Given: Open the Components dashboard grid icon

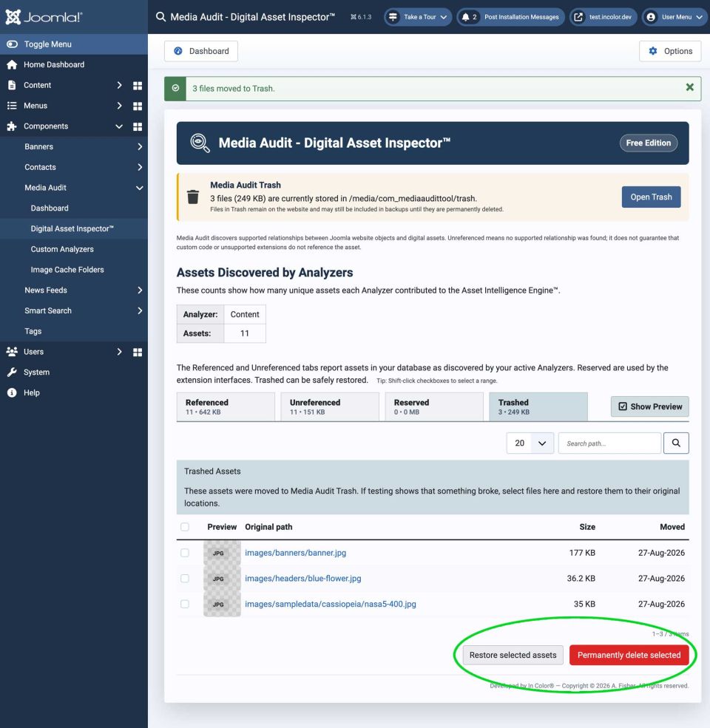Looking at the screenshot, I should [138, 126].
